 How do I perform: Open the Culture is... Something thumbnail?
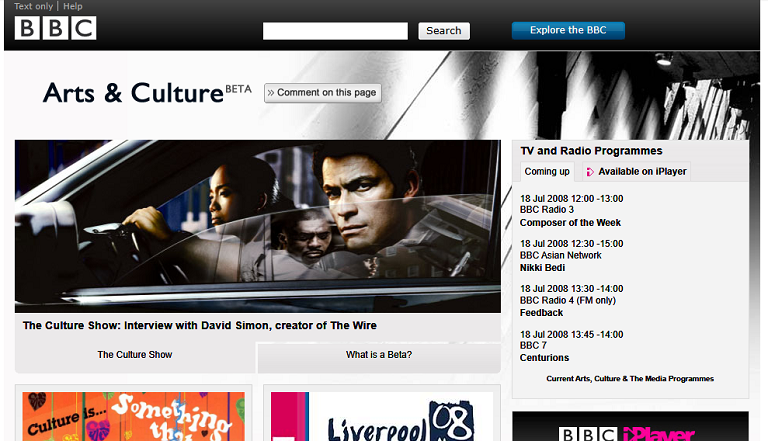(133, 416)
